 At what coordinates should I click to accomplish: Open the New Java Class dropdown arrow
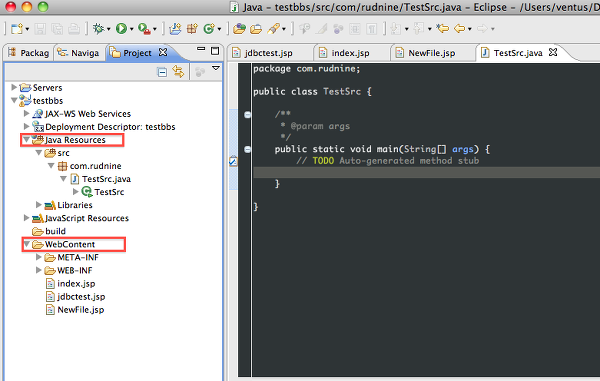219,29
